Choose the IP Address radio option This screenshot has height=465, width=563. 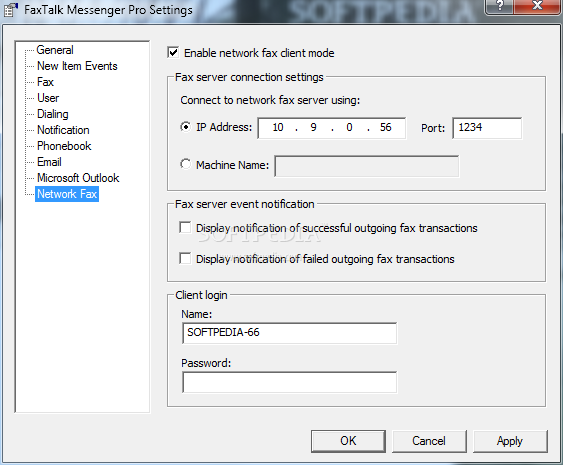point(186,127)
